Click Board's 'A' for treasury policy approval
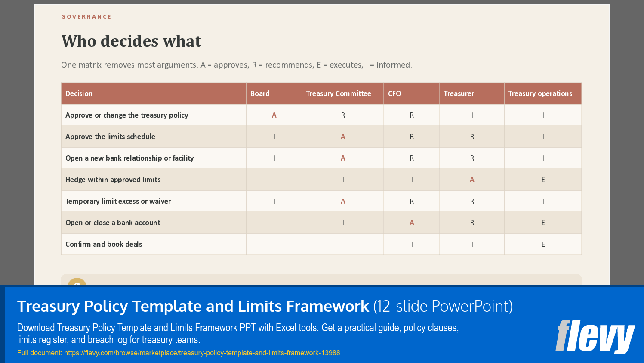This screenshot has height=363, width=644. pyautogui.click(x=274, y=115)
